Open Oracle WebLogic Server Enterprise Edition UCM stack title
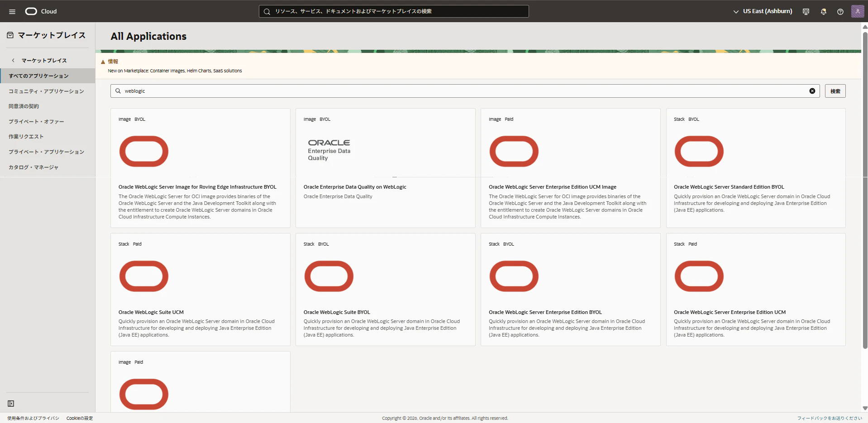 point(730,312)
